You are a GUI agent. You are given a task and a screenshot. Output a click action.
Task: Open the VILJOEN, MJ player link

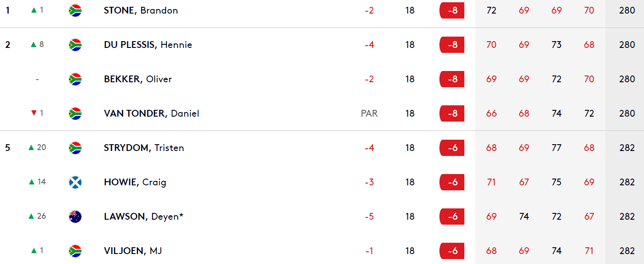133,251
